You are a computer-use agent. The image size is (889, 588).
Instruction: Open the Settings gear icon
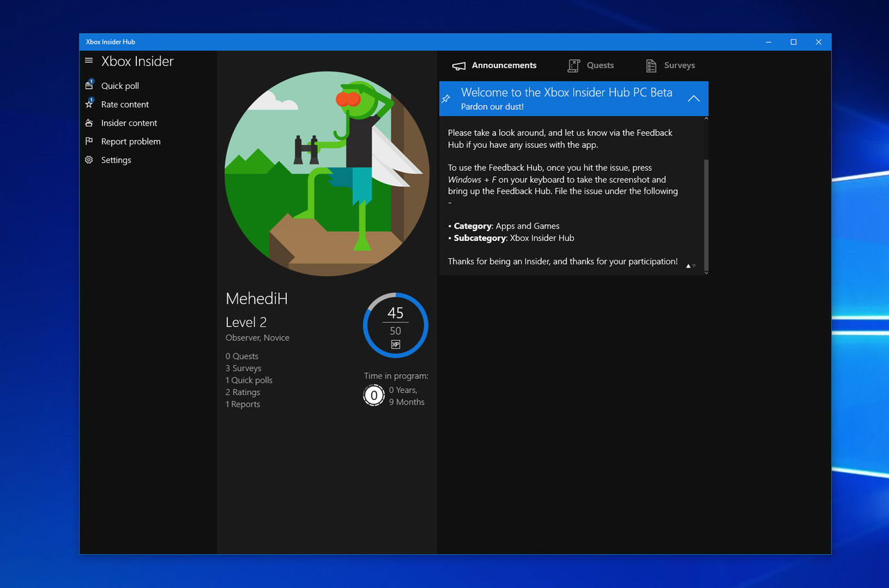click(x=89, y=160)
